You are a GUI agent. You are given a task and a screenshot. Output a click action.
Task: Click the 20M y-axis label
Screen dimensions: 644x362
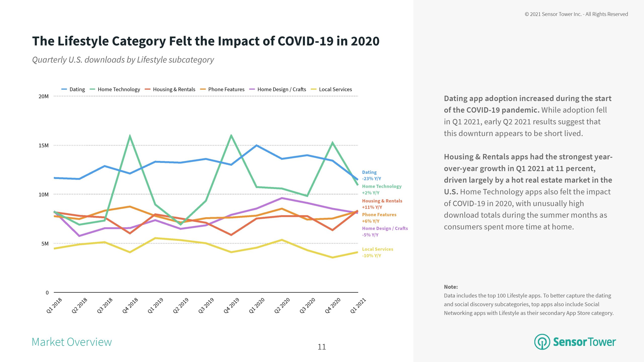point(44,96)
